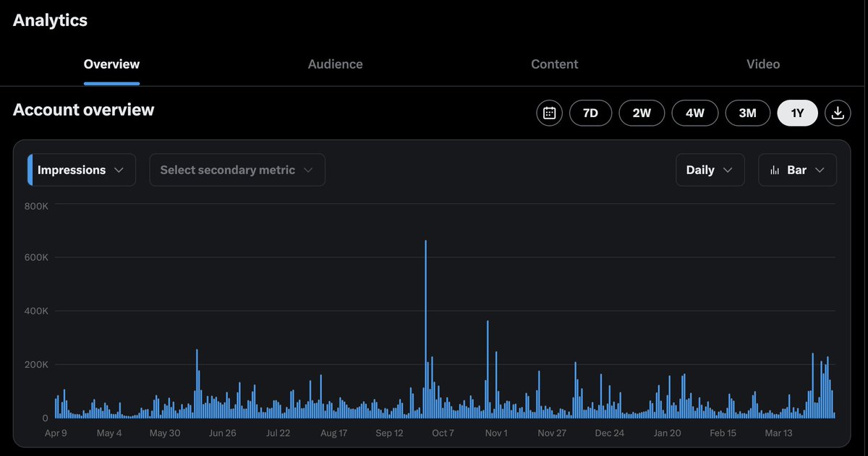Select the 2W time range

pyautogui.click(x=642, y=113)
